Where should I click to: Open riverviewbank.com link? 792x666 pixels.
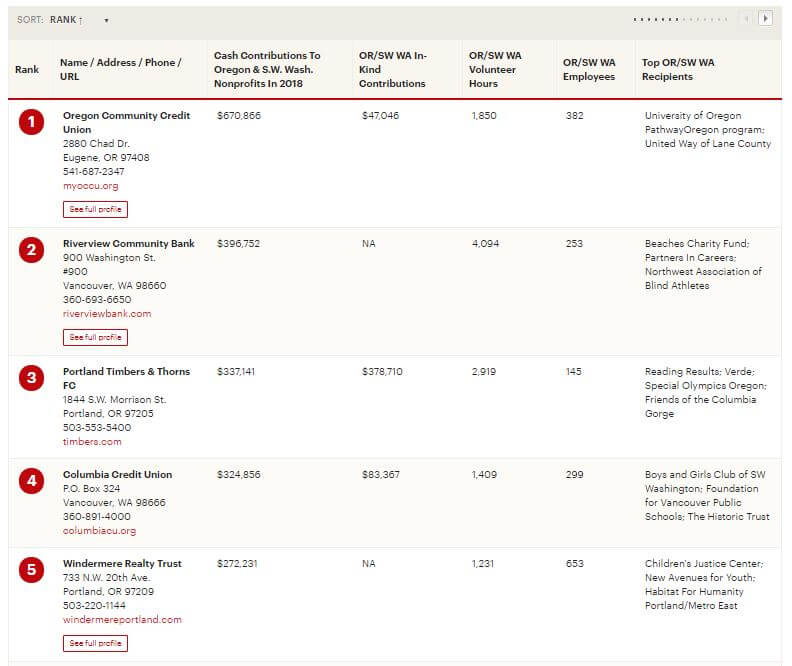[107, 314]
